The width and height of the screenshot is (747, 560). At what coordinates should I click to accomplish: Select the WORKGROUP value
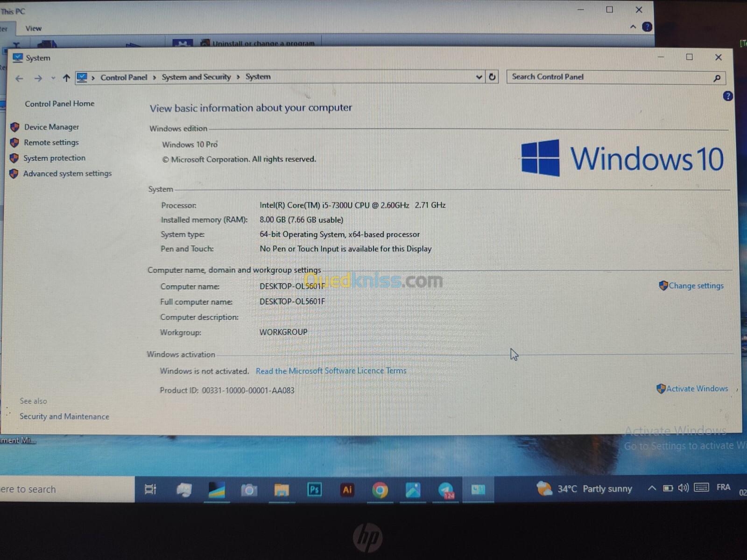click(283, 332)
